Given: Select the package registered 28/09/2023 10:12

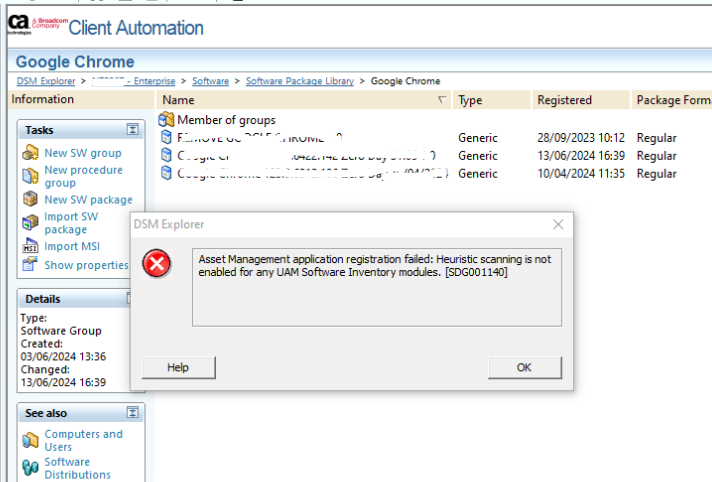Looking at the screenshot, I should click(x=260, y=138).
